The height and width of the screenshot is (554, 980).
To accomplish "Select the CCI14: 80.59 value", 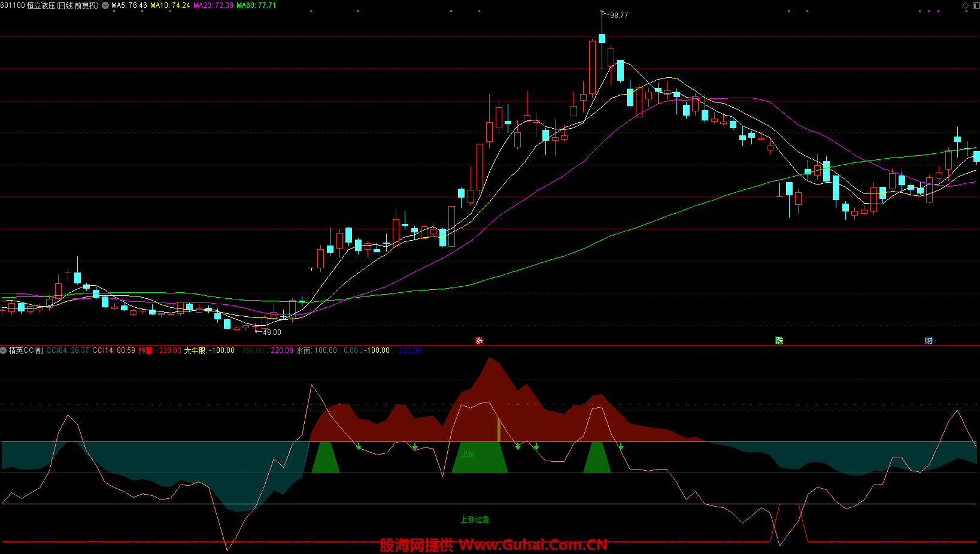I will click(x=114, y=350).
